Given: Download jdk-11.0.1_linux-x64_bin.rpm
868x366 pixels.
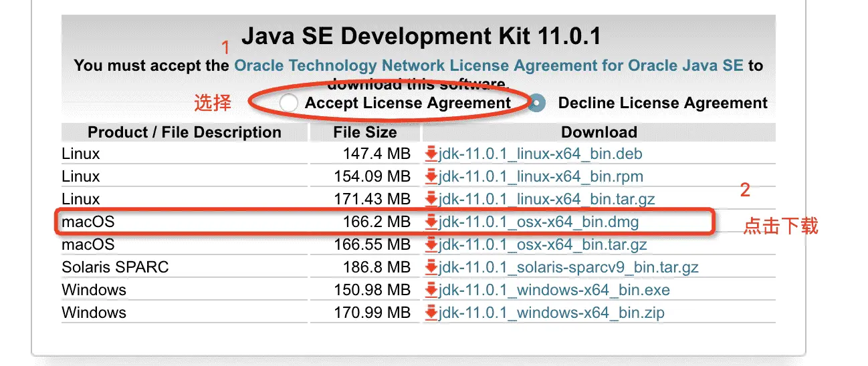Looking at the screenshot, I should [x=541, y=176].
